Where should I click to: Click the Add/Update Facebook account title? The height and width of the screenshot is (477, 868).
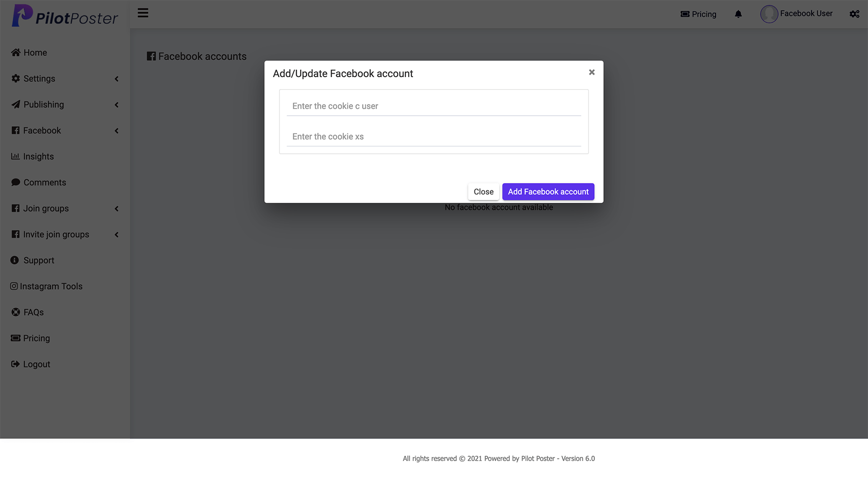(x=343, y=74)
